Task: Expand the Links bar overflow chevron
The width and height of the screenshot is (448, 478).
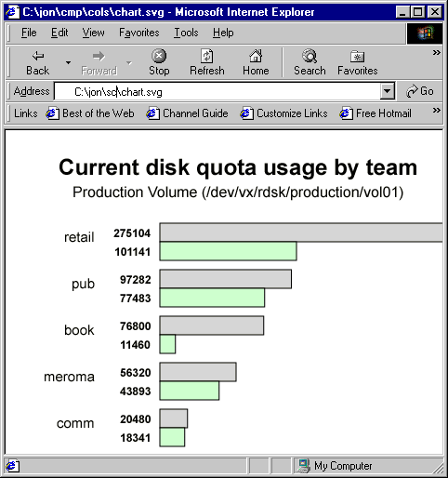Action: click(x=437, y=111)
